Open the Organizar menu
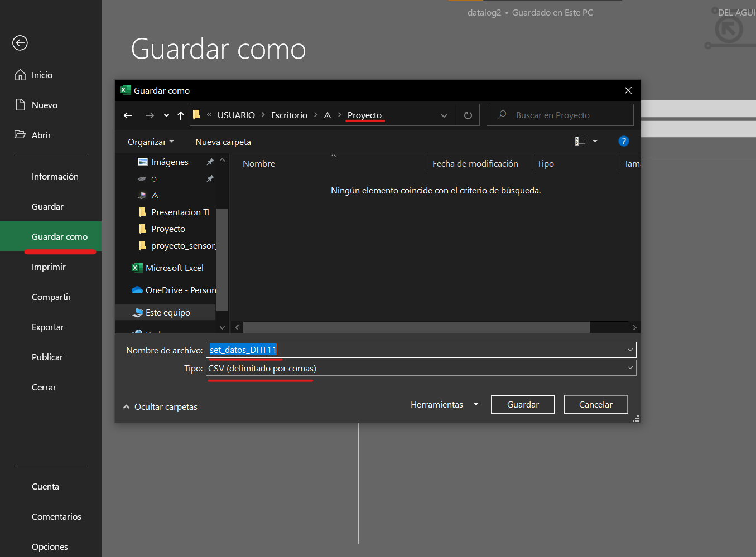This screenshot has width=756, height=557. (x=150, y=142)
